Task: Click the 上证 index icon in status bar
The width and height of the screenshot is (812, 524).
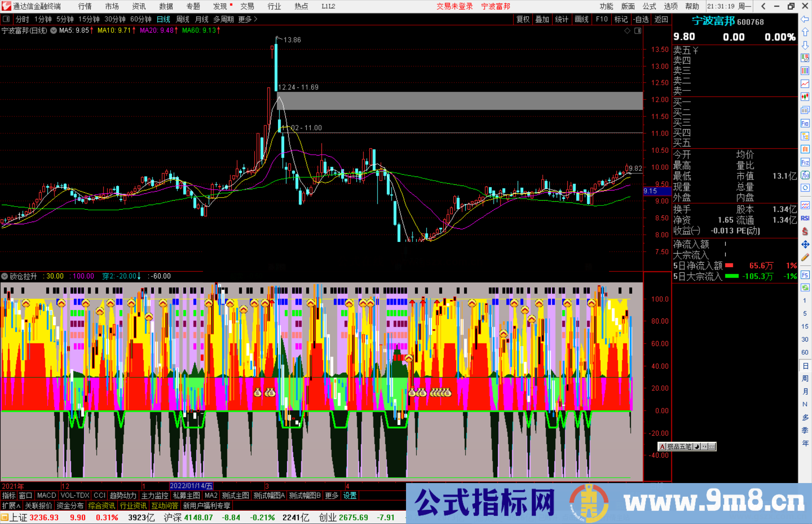Action: click(x=5, y=517)
